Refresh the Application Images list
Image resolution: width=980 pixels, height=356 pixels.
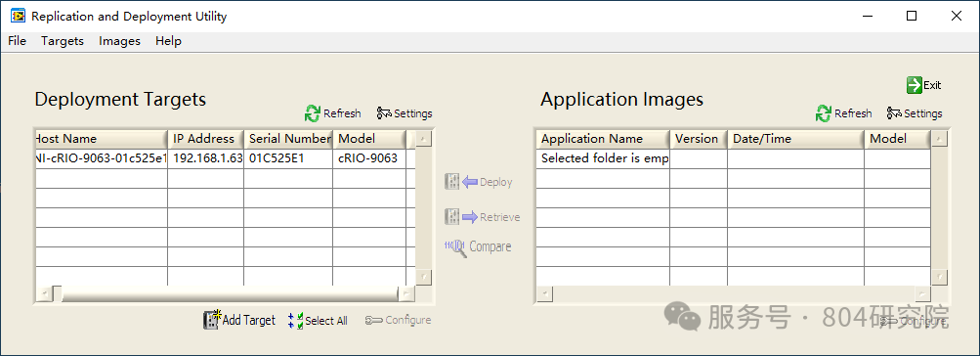pos(844,113)
